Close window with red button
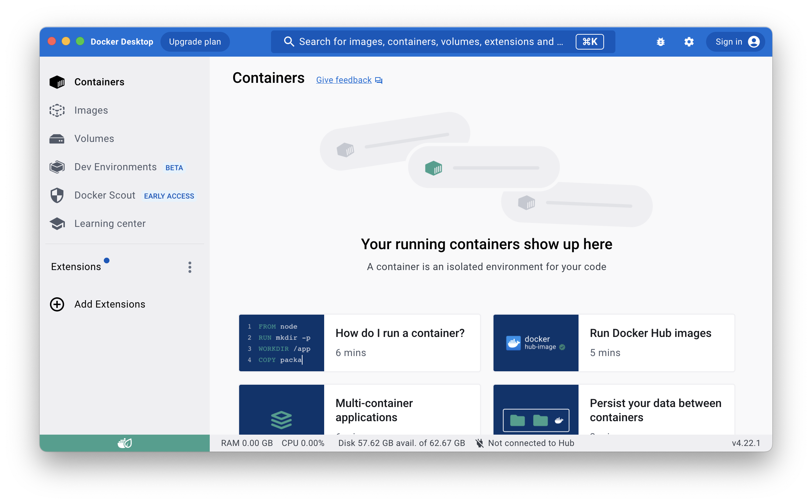Image resolution: width=812 pixels, height=504 pixels. coord(52,41)
